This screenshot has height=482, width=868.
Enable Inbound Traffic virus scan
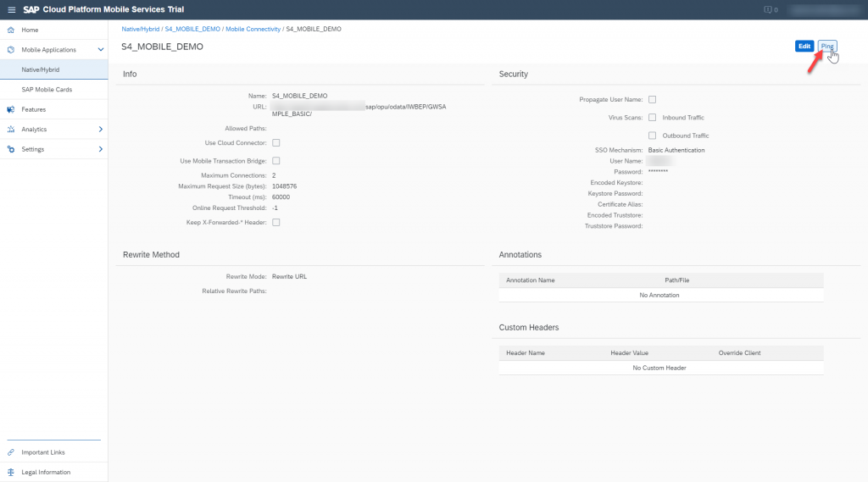[x=652, y=117]
